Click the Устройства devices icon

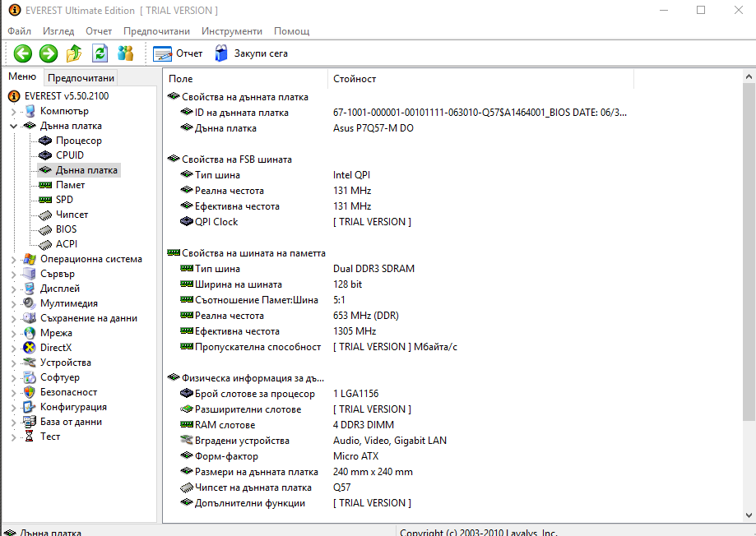pos(30,363)
